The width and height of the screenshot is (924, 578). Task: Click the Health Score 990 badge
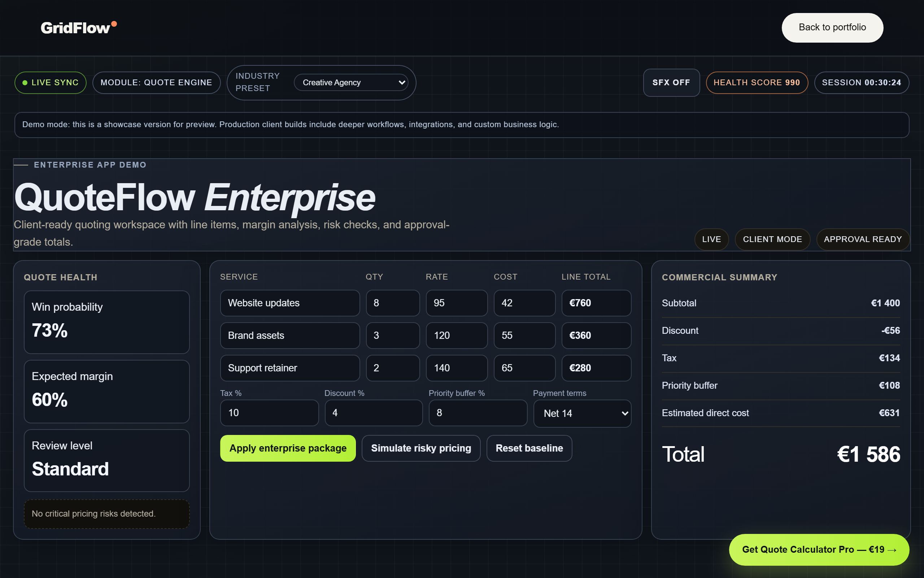click(x=757, y=83)
